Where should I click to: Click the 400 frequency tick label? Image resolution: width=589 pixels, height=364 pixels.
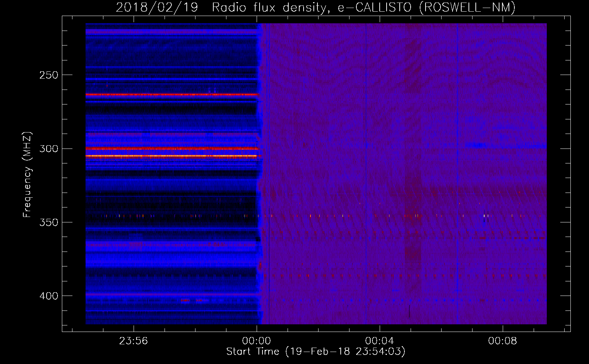(49, 296)
